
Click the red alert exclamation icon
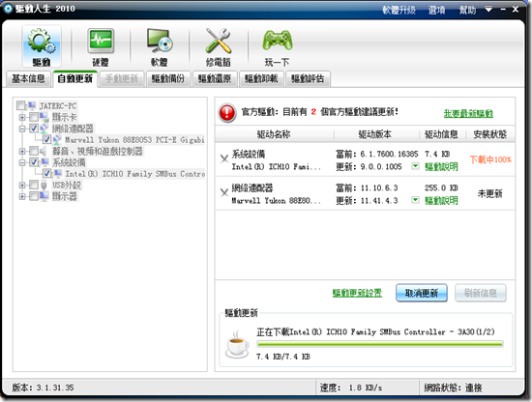point(227,112)
